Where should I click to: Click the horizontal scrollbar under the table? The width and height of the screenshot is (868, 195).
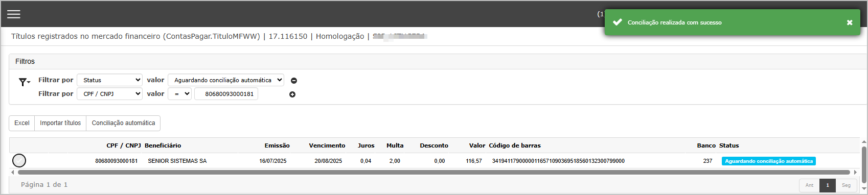(x=433, y=173)
